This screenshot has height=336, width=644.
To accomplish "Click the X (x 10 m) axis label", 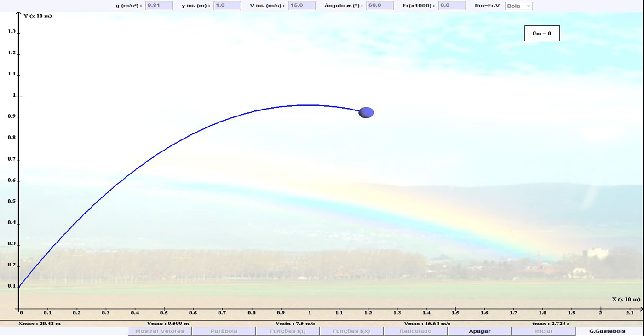I will tap(626, 299).
